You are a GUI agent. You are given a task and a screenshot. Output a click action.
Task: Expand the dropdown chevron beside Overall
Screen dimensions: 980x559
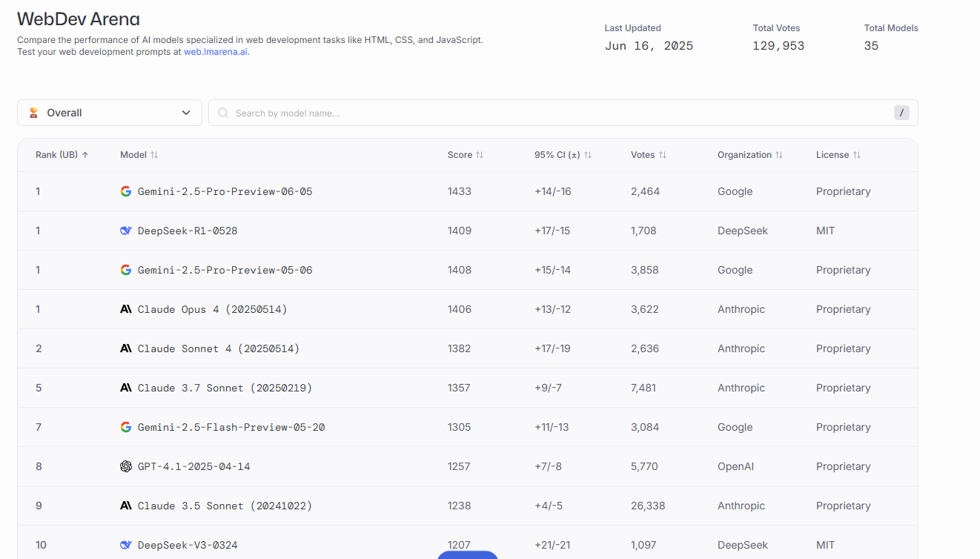[x=186, y=113]
